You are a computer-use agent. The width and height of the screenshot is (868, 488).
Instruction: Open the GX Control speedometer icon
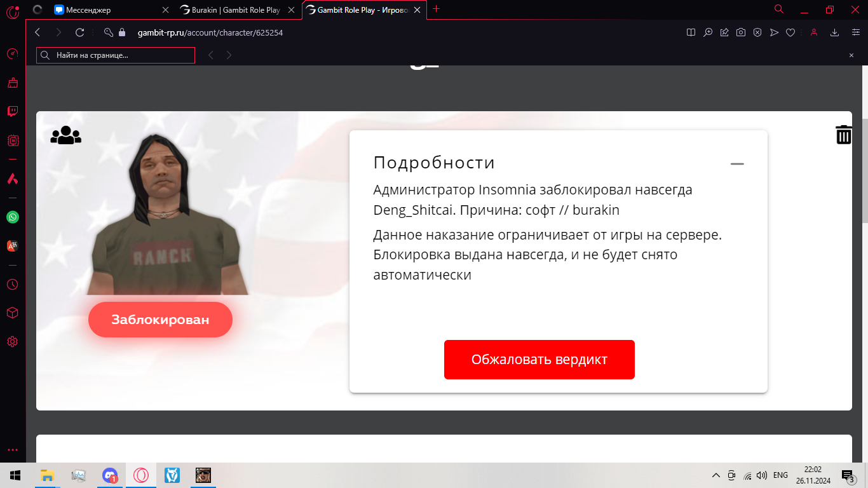(x=12, y=54)
